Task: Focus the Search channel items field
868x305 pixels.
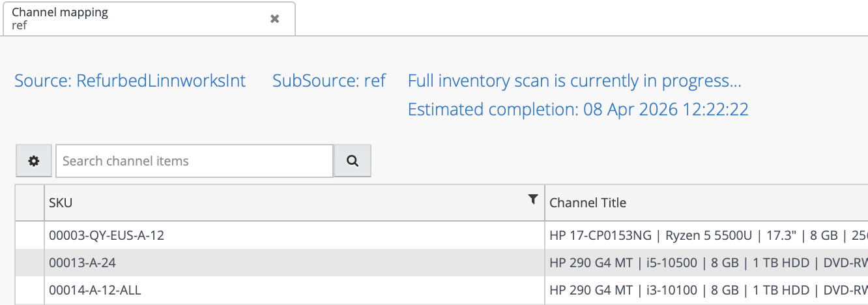Action: point(194,161)
